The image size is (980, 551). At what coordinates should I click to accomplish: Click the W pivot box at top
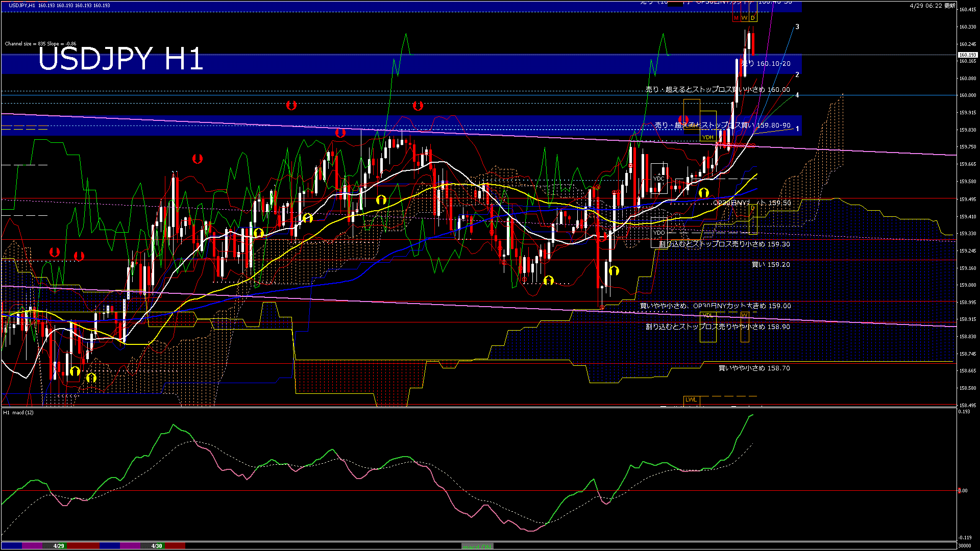[x=744, y=18]
